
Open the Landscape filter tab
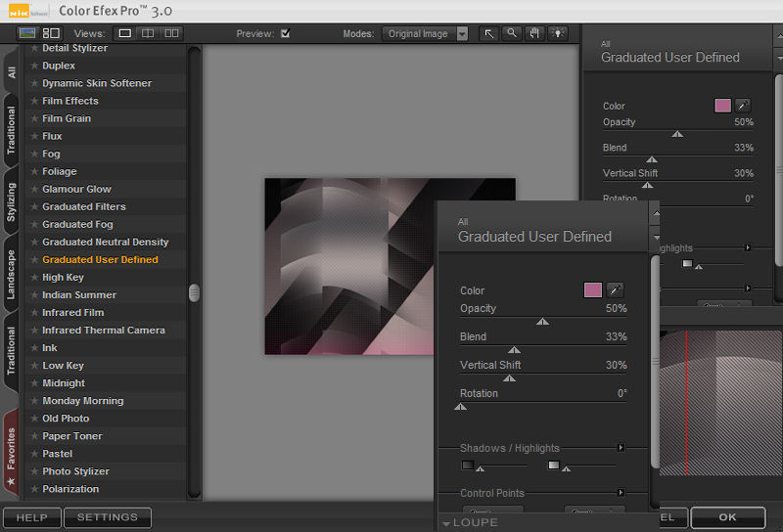11,275
